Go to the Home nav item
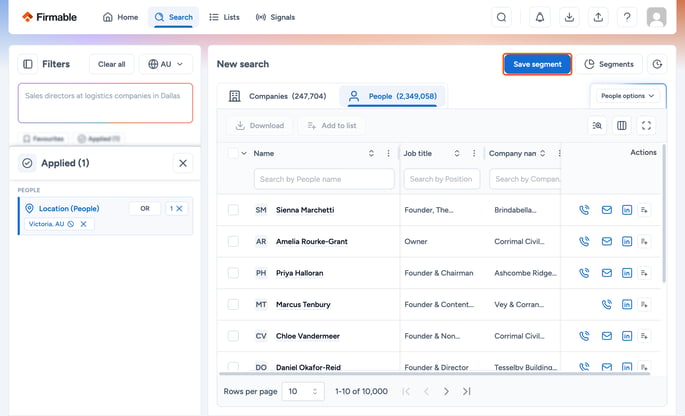The width and height of the screenshot is (685, 416). tap(121, 17)
